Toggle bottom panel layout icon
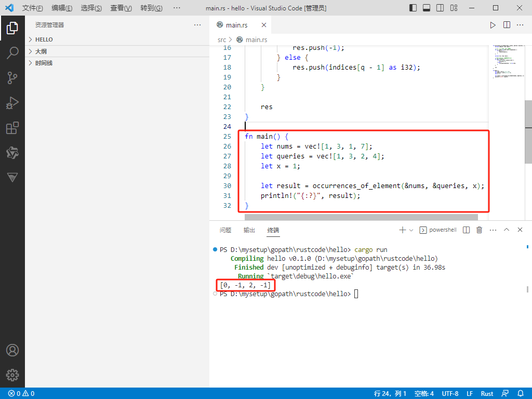The image size is (532, 399). pyautogui.click(x=427, y=8)
